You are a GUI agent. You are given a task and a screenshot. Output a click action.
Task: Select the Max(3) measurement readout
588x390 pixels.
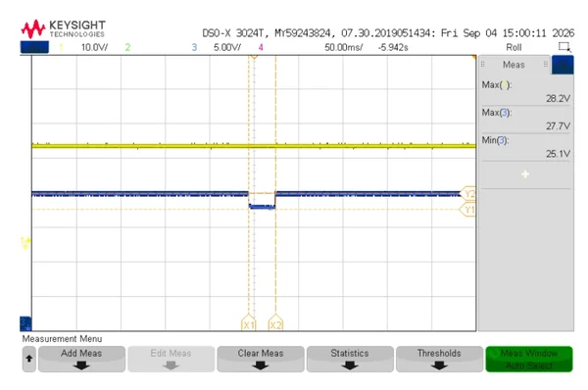coord(525,120)
